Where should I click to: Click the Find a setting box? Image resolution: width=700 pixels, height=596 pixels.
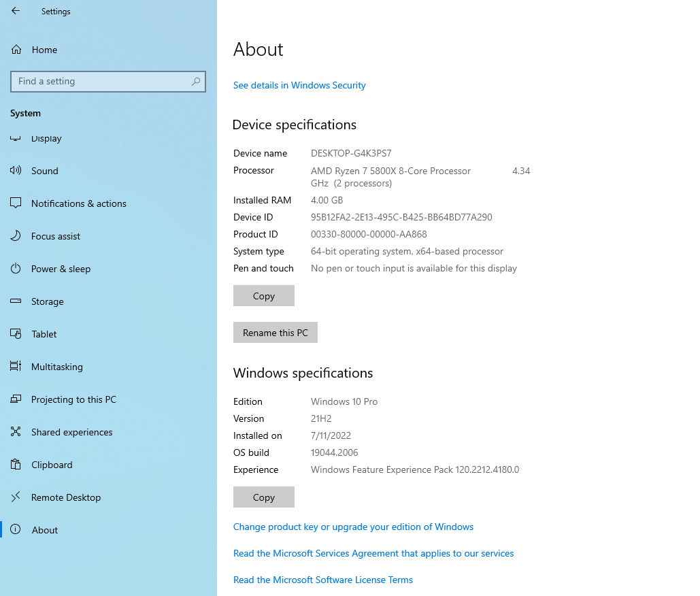pos(108,81)
